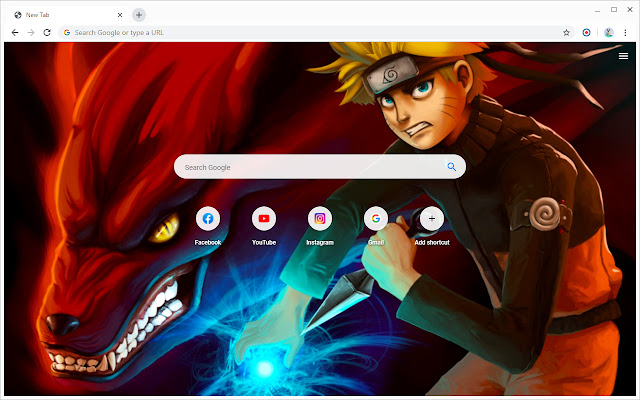Close the Chrome window
Viewport: 640px width, 400px height.
[x=630, y=9]
